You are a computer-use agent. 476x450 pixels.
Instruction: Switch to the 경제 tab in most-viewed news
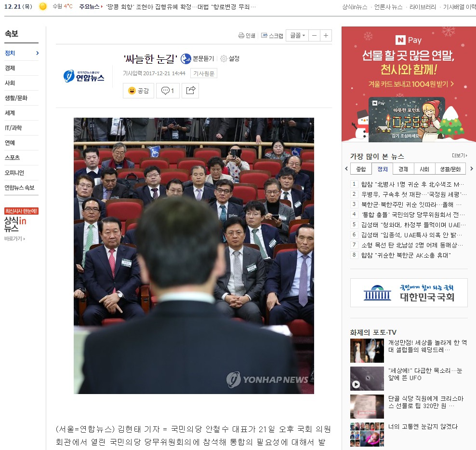pos(403,169)
